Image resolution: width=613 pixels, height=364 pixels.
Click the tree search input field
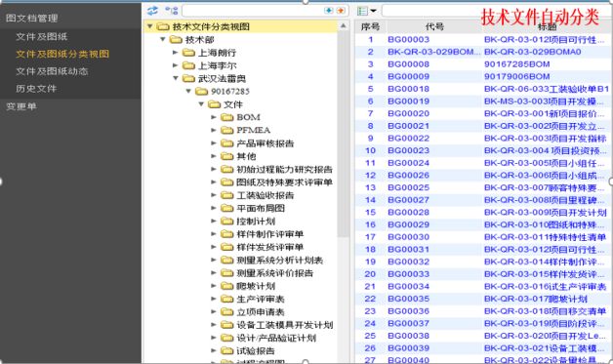(253, 11)
